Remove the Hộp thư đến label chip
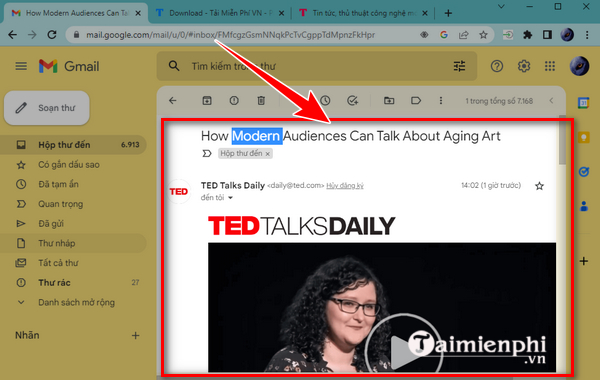600x380 pixels. 267,154
